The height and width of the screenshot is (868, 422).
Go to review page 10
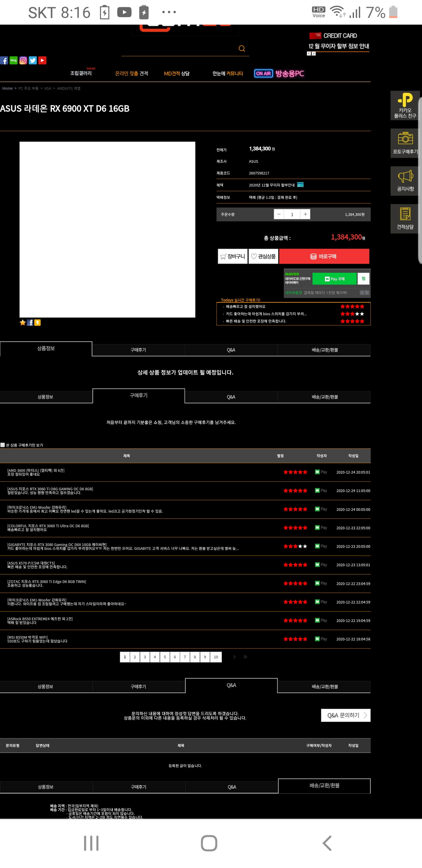click(216, 657)
